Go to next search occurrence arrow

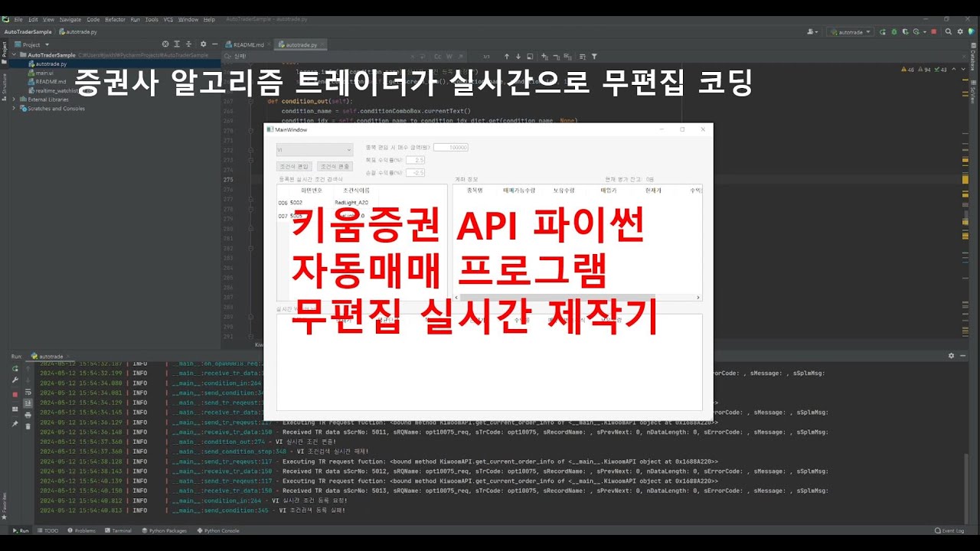[x=518, y=57]
